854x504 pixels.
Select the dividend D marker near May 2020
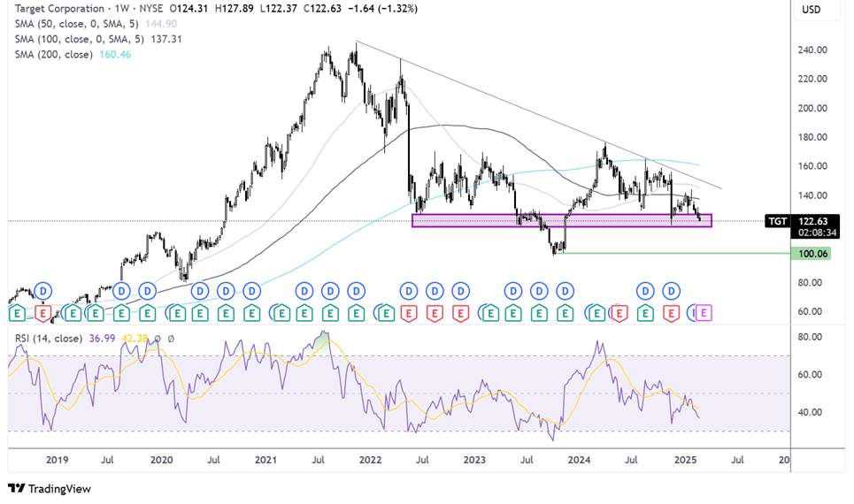200,291
